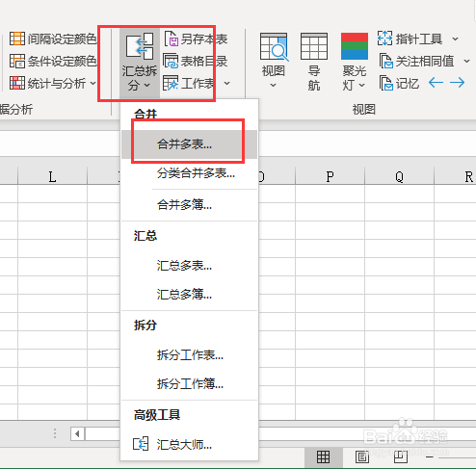Click the 间隔设定颜色 icon
Viewport: 476px width, 469px height.
click(x=16, y=39)
